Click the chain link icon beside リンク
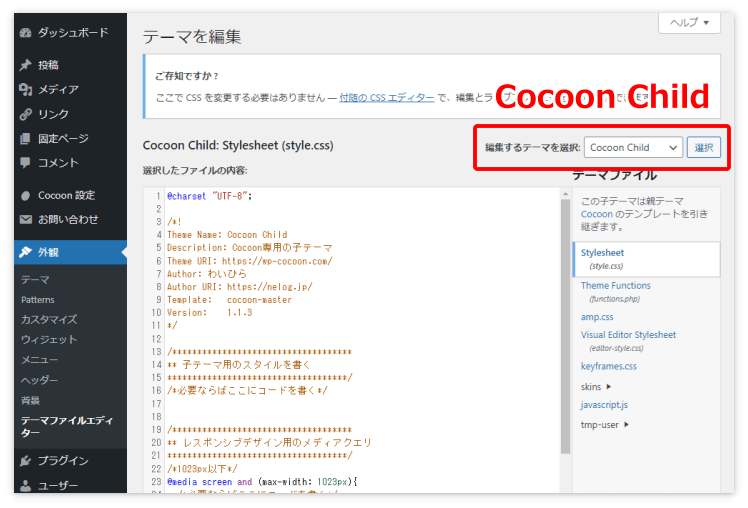 [26, 114]
